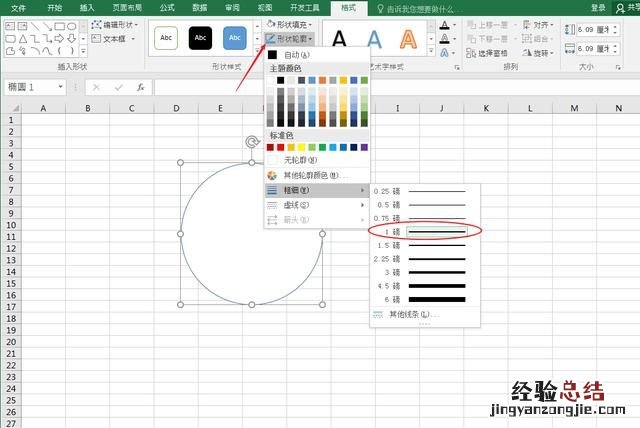Select the 1.5 磅 line weight

tap(424, 245)
